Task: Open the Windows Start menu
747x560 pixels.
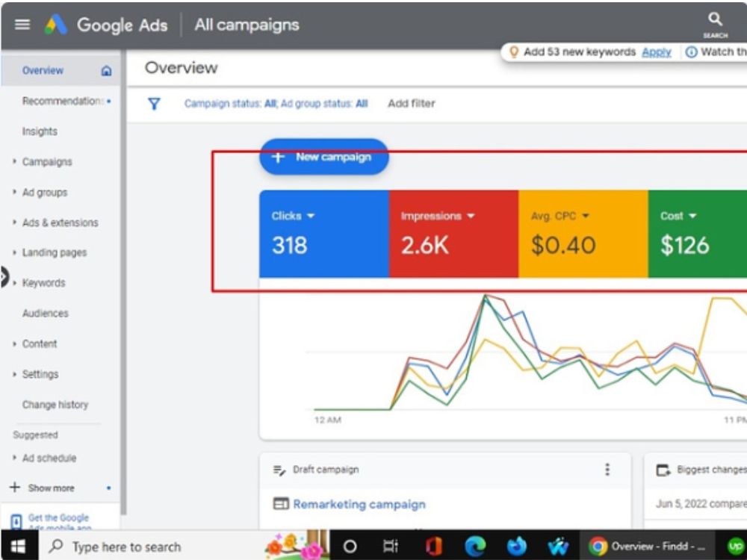Action: [18, 547]
